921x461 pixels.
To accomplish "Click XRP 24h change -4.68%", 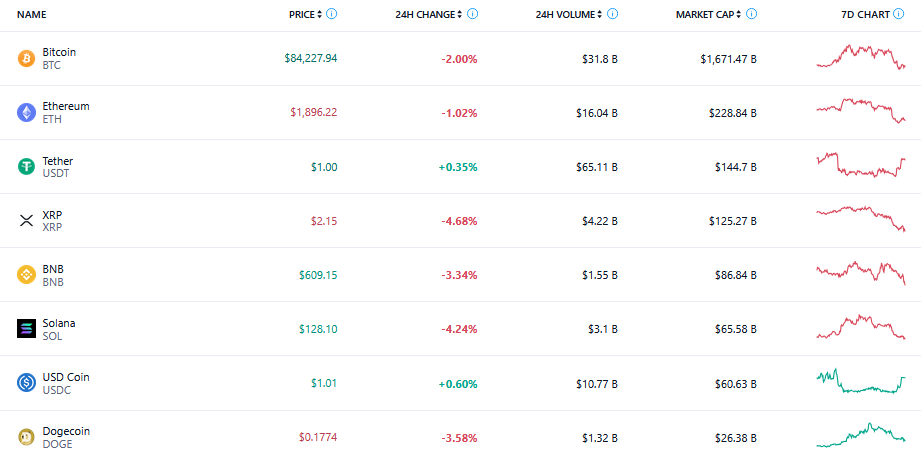I will pyautogui.click(x=459, y=221).
